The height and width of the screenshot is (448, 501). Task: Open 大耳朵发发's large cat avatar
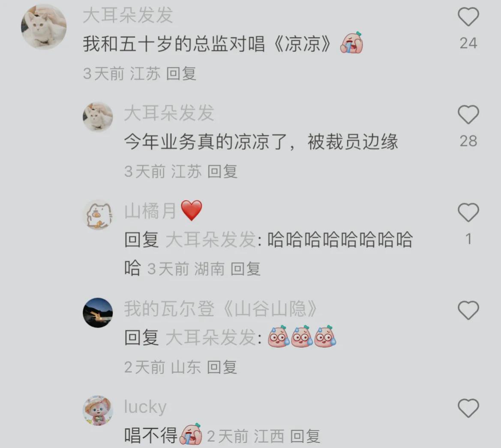(x=44, y=27)
